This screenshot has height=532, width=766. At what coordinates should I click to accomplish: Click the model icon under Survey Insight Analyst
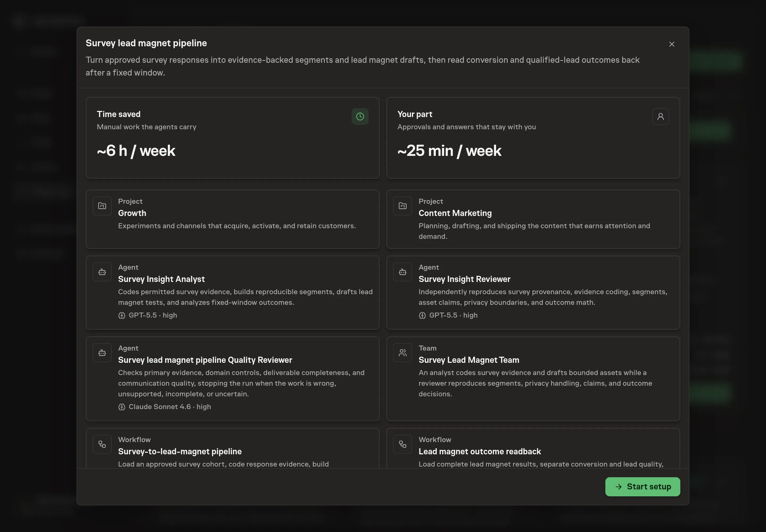122,315
